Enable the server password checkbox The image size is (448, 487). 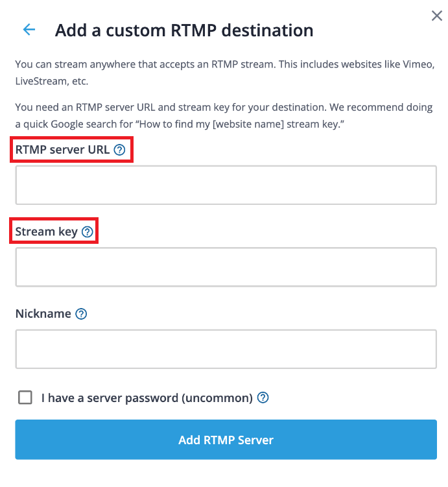pos(25,398)
